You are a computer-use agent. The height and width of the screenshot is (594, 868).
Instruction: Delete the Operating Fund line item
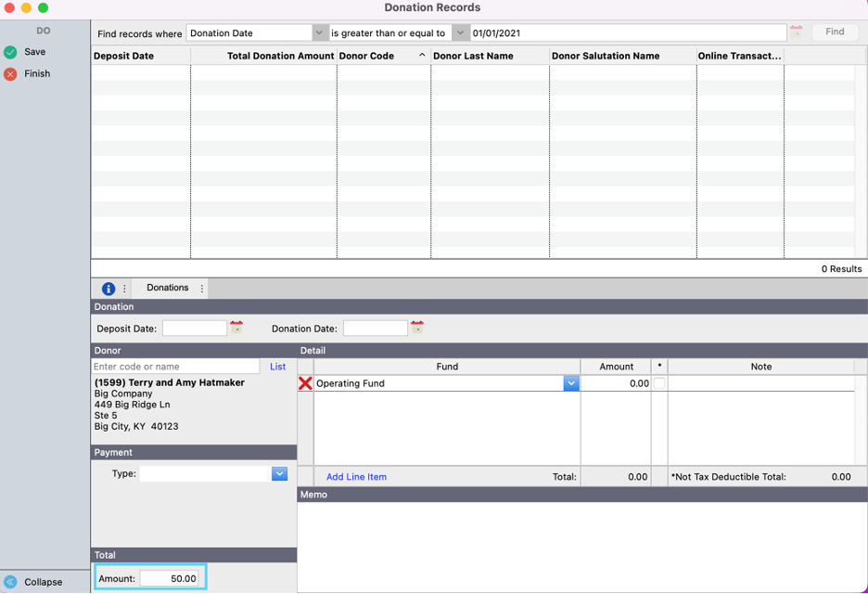click(x=305, y=383)
